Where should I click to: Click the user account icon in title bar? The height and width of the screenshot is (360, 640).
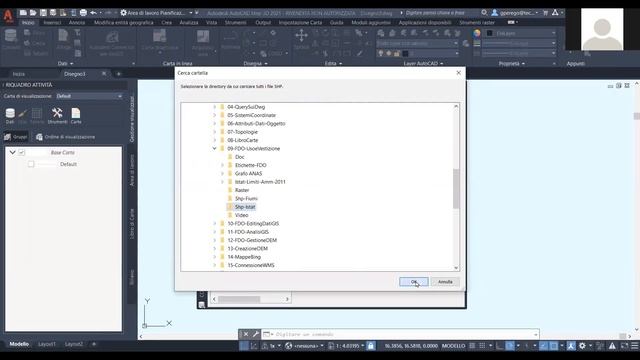click(495, 13)
